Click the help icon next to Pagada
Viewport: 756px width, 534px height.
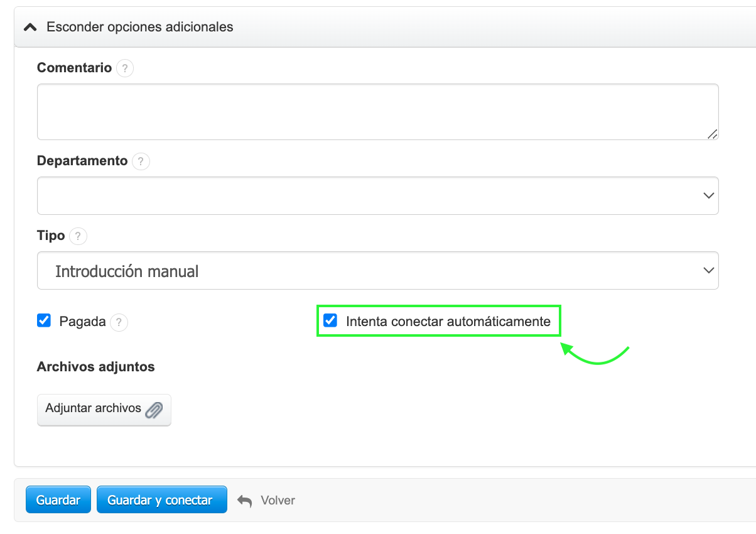point(119,322)
